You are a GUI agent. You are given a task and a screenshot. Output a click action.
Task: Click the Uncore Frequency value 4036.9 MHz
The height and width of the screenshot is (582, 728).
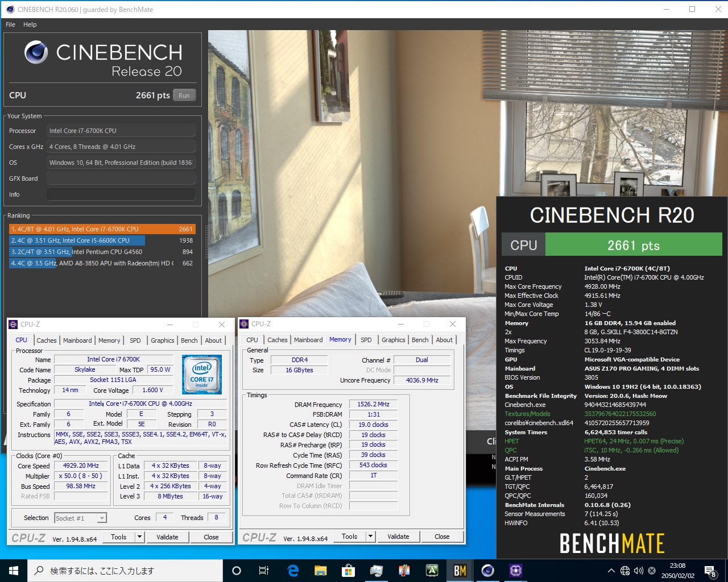422,380
